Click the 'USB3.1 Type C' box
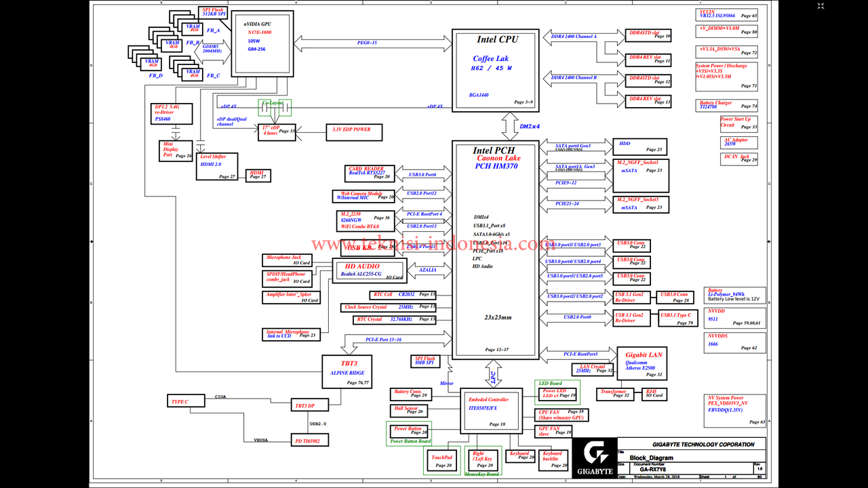 [677, 319]
